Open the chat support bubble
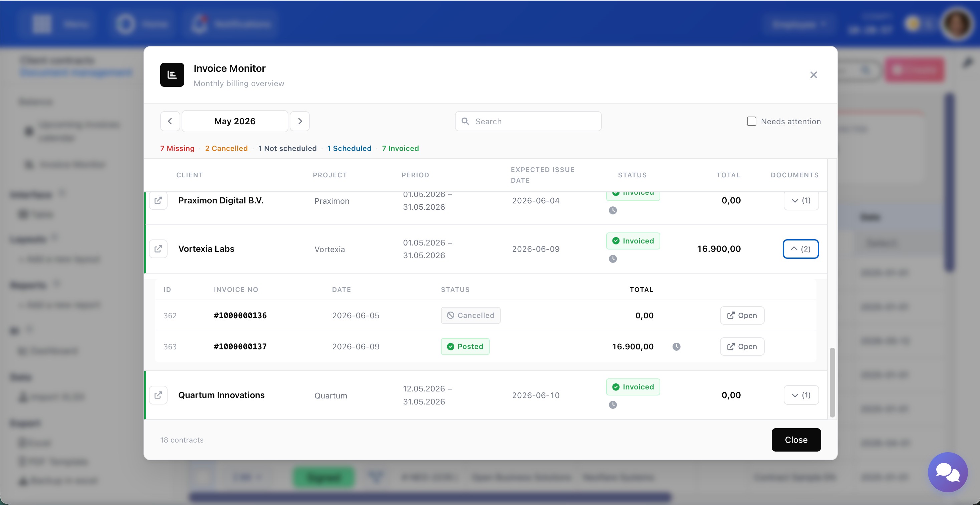 click(947, 472)
